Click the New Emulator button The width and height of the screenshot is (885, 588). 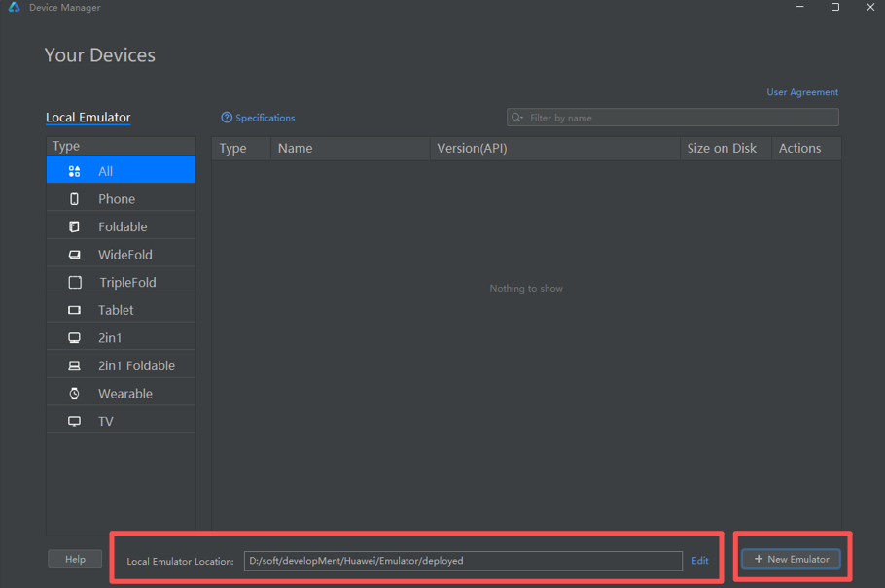(792, 559)
